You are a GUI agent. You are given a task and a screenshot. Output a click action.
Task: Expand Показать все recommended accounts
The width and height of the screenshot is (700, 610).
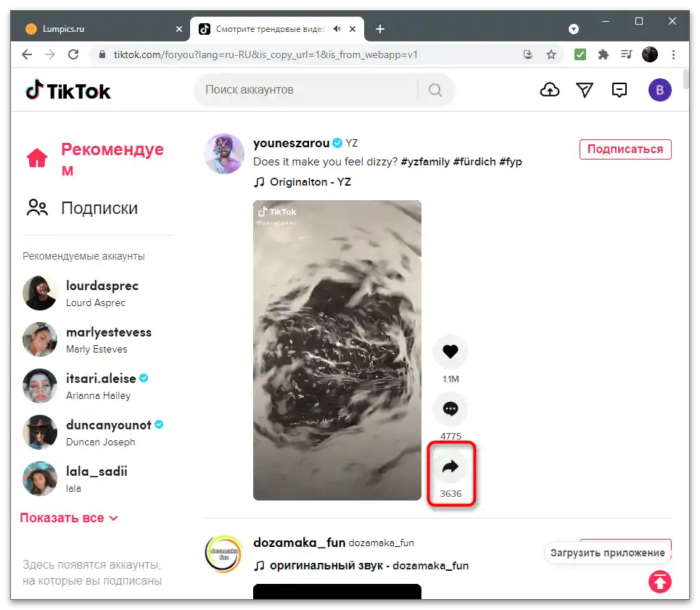click(x=69, y=518)
